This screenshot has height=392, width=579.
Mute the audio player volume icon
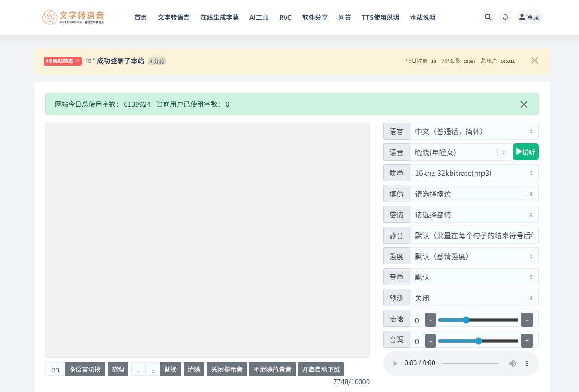pyautogui.click(x=512, y=364)
